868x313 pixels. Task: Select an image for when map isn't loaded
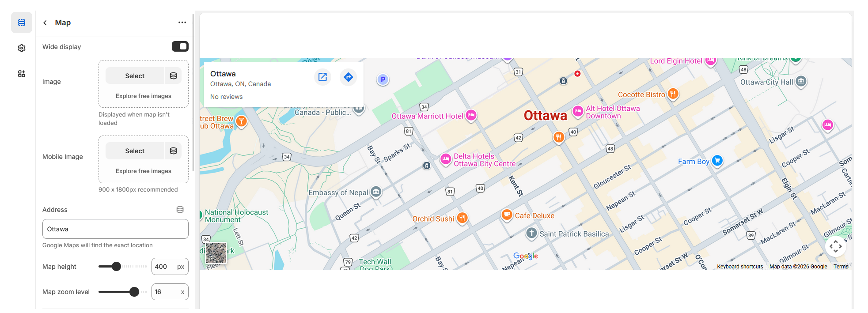[134, 75]
